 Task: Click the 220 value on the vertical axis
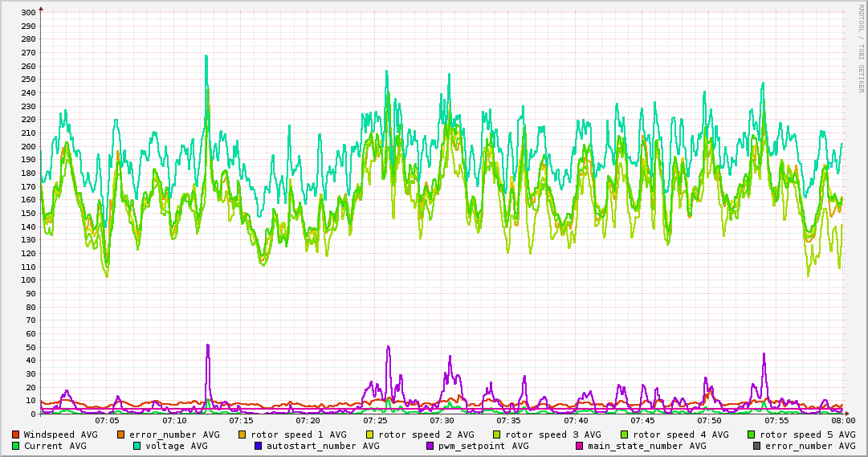29,120
